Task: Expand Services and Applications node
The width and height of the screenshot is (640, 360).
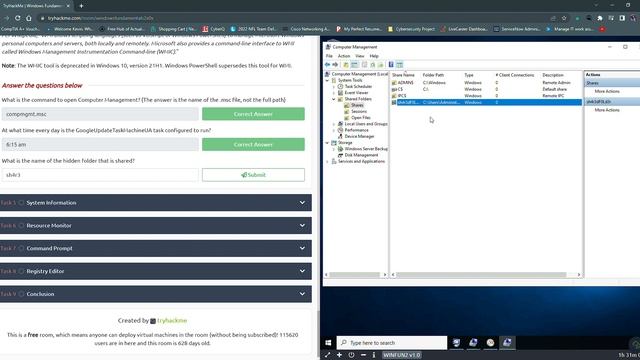Action: pyautogui.click(x=327, y=162)
